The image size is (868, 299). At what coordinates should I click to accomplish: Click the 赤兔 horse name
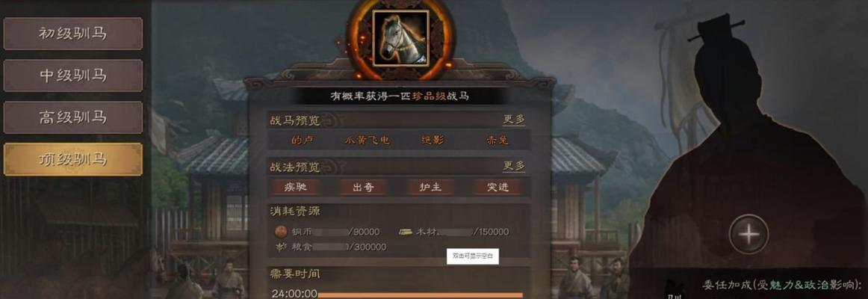pyautogui.click(x=497, y=140)
